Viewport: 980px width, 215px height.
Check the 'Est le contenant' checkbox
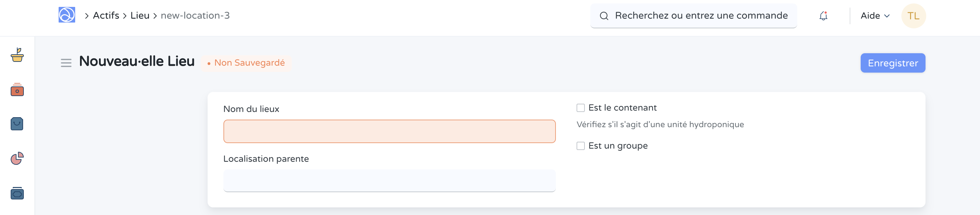click(580, 108)
